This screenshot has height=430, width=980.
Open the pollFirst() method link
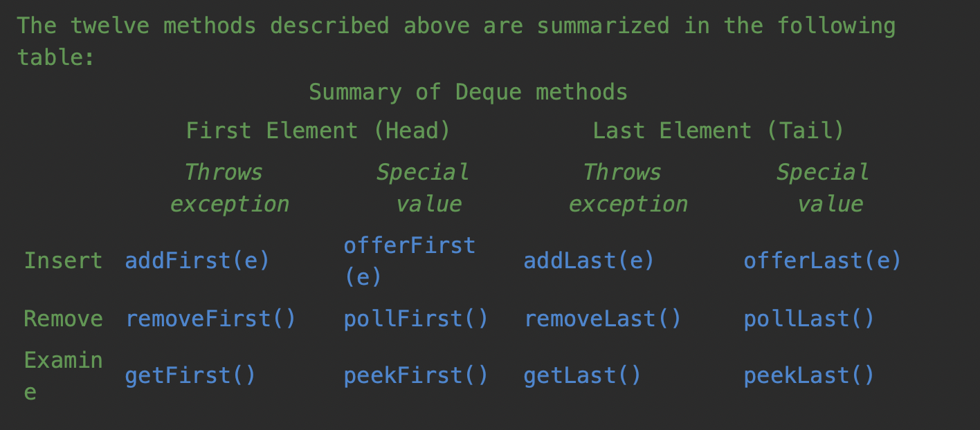(x=416, y=319)
